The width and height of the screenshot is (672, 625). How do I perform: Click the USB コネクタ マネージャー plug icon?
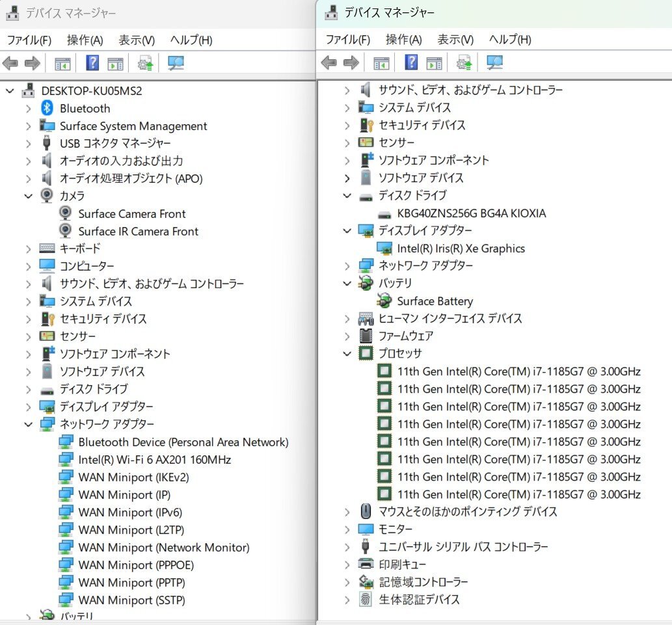point(47,143)
